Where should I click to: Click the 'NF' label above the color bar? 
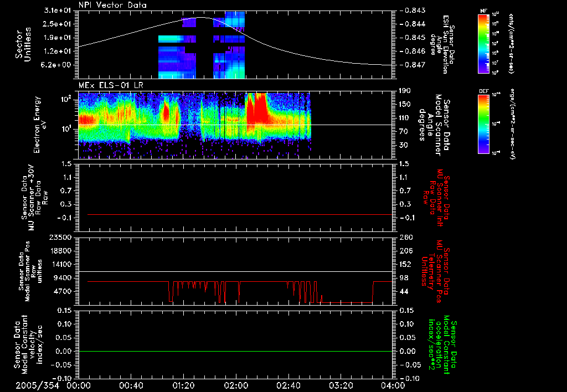(483, 11)
